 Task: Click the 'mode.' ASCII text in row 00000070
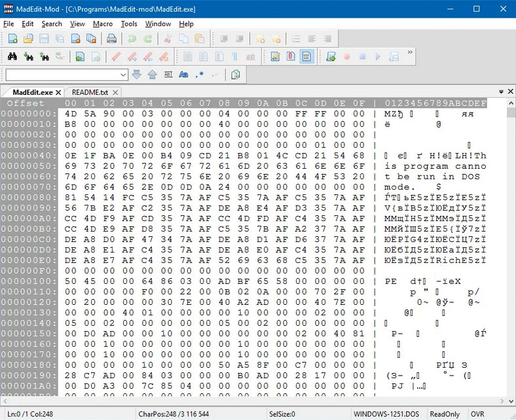click(x=399, y=187)
